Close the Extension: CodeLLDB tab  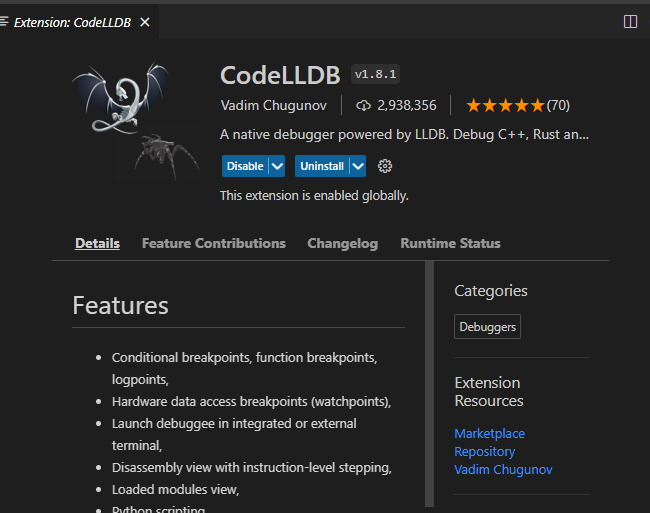tap(145, 22)
